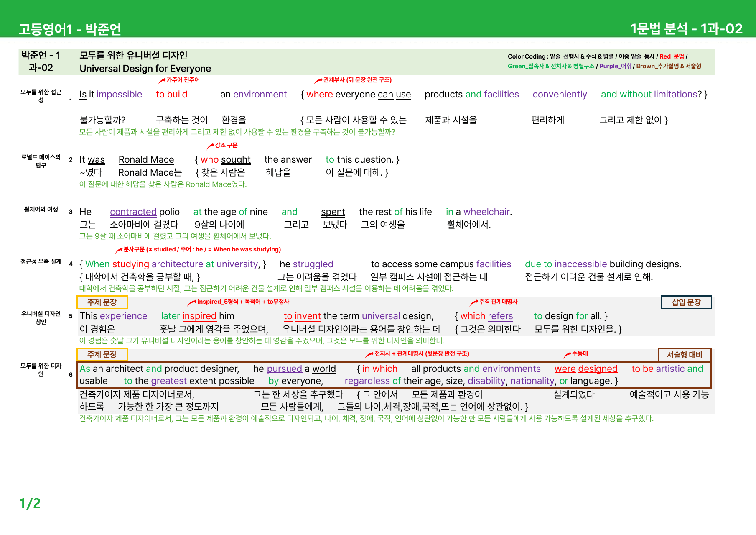This screenshot has height=535, width=756.
Task: Click the clause 'who sought'
Action: tap(226, 160)
